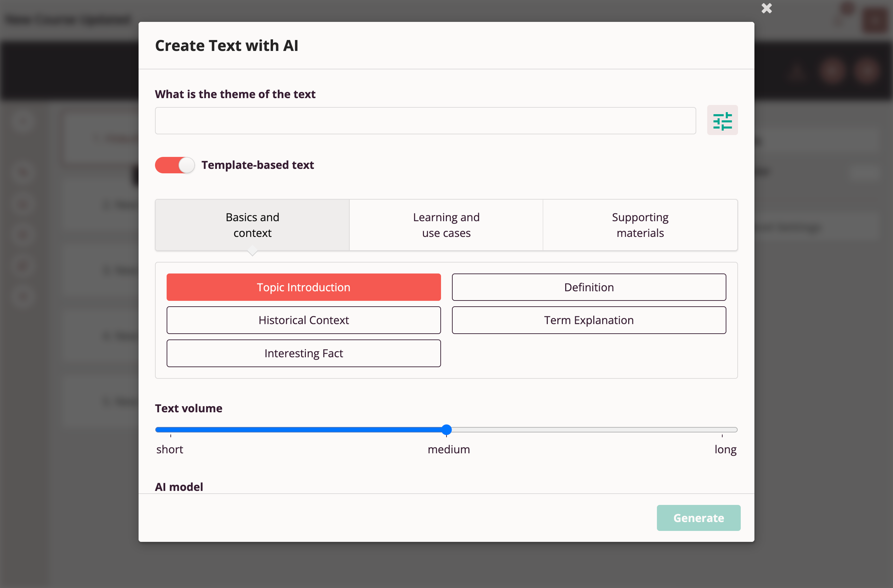This screenshot has height=588, width=893.
Task: Choose the Definition template
Action: tap(589, 287)
